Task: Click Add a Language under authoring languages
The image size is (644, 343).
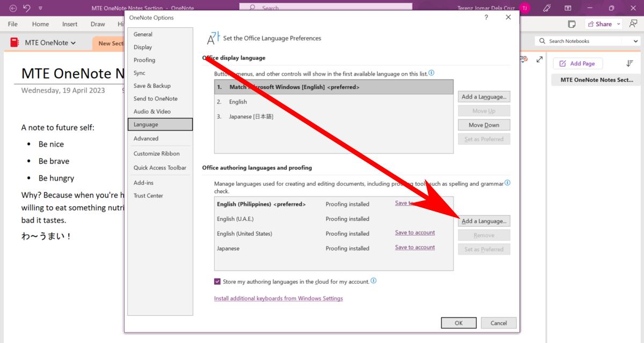Action: [484, 221]
